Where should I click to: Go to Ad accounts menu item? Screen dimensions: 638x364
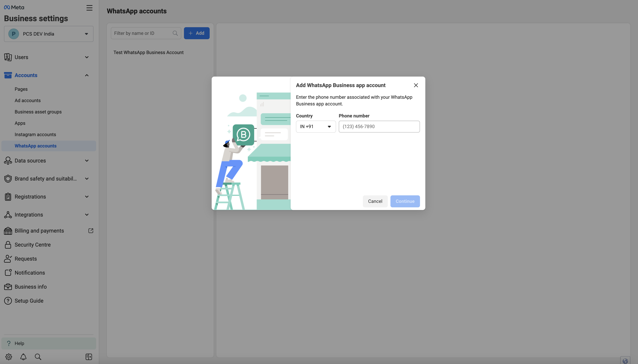pyautogui.click(x=28, y=100)
